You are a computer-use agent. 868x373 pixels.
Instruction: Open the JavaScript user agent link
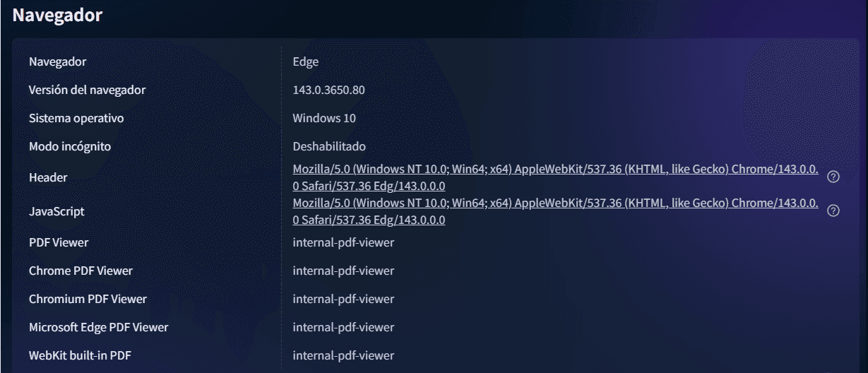[x=555, y=204]
